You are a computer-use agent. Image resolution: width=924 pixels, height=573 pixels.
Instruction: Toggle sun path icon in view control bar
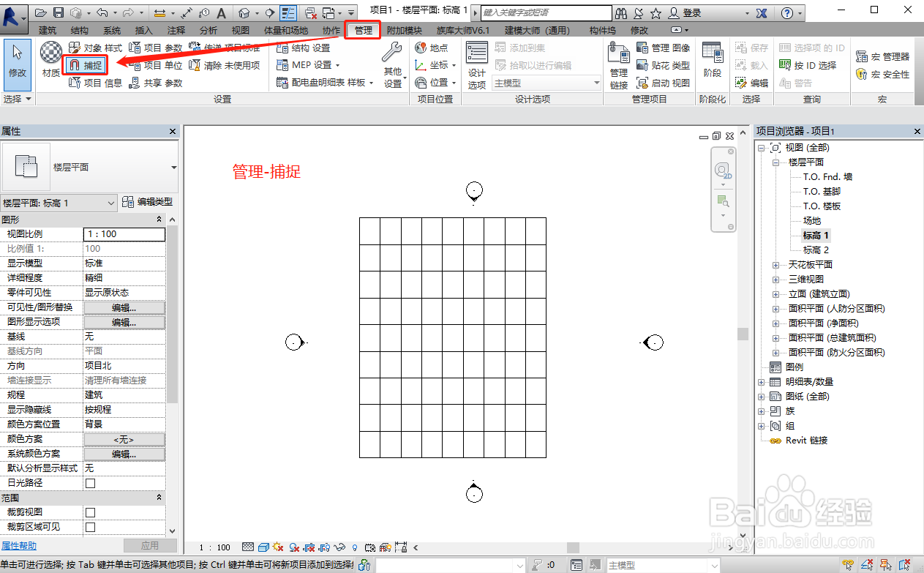pos(278,547)
